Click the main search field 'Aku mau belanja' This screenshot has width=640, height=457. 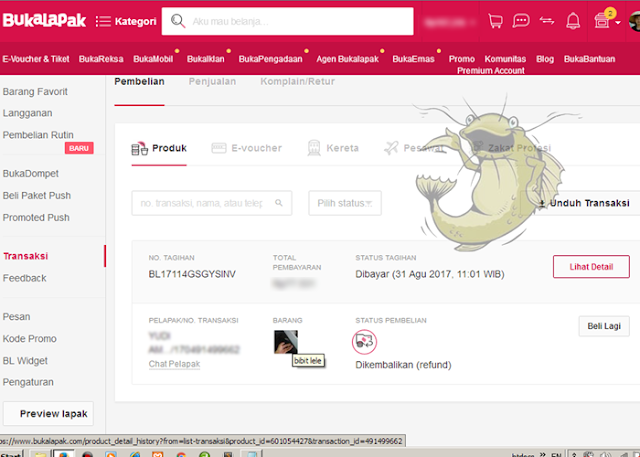pos(287,21)
